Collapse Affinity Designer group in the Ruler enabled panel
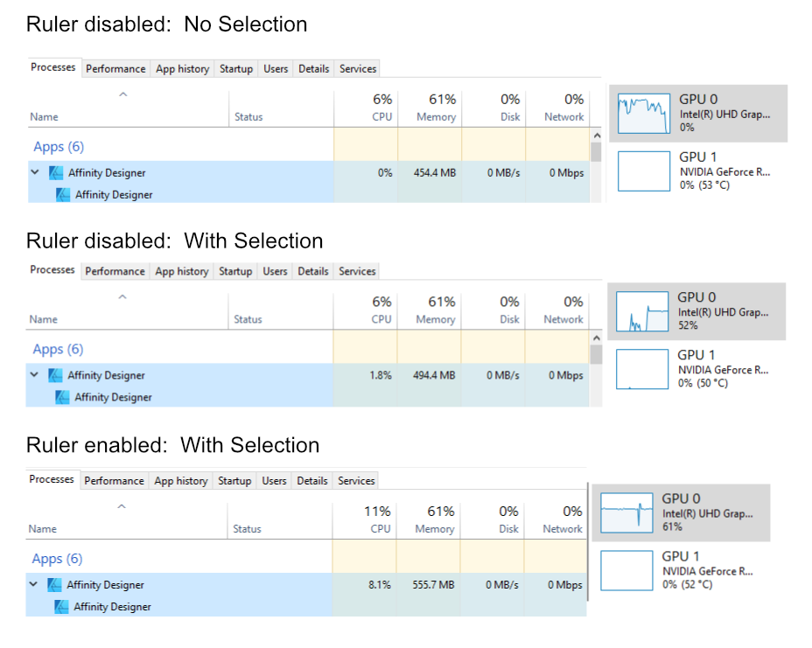 (x=33, y=585)
